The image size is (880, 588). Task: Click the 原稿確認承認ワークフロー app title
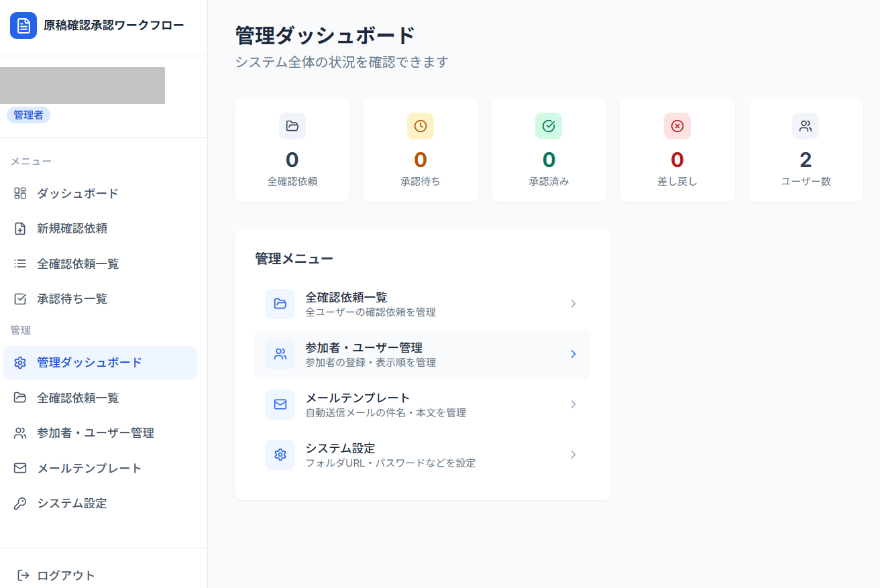tap(113, 25)
